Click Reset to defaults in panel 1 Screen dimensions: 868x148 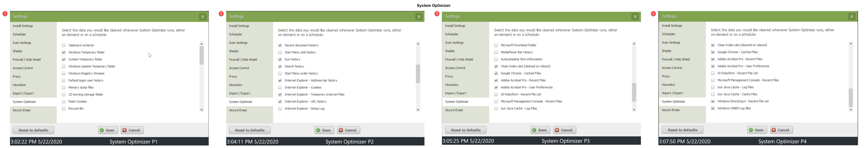(33, 130)
